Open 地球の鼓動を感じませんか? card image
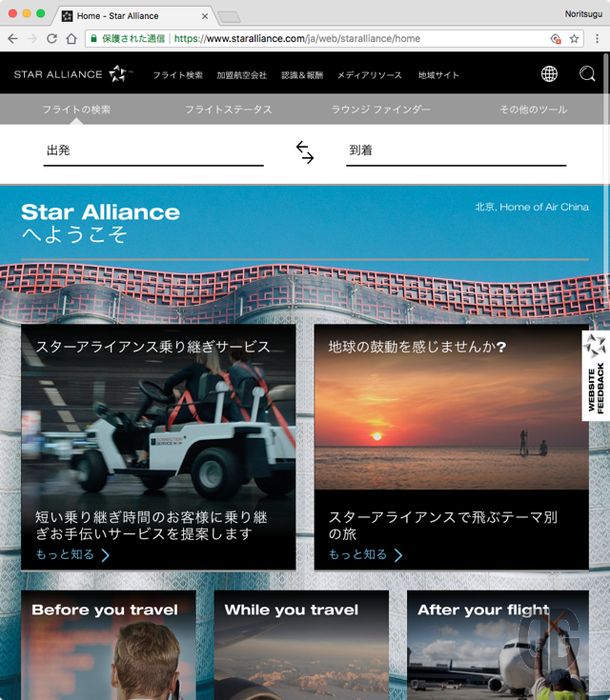Image resolution: width=610 pixels, height=700 pixels. 452,408
